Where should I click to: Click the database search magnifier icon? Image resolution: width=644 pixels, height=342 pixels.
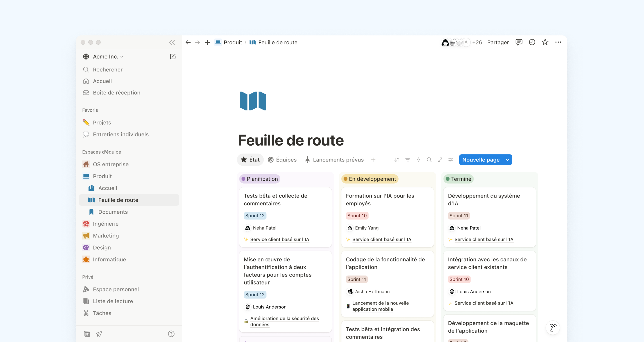coord(429,160)
